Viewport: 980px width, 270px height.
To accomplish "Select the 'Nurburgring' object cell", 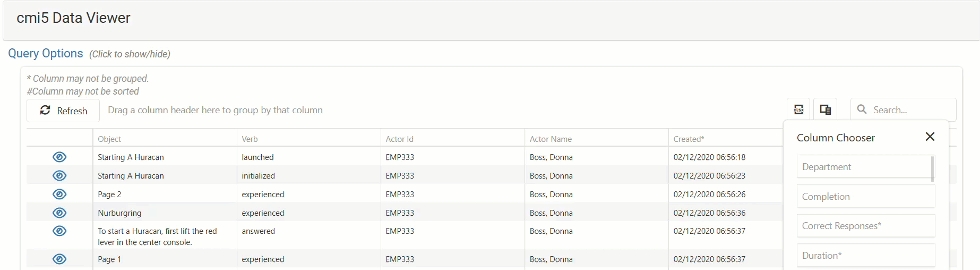I will point(165,213).
